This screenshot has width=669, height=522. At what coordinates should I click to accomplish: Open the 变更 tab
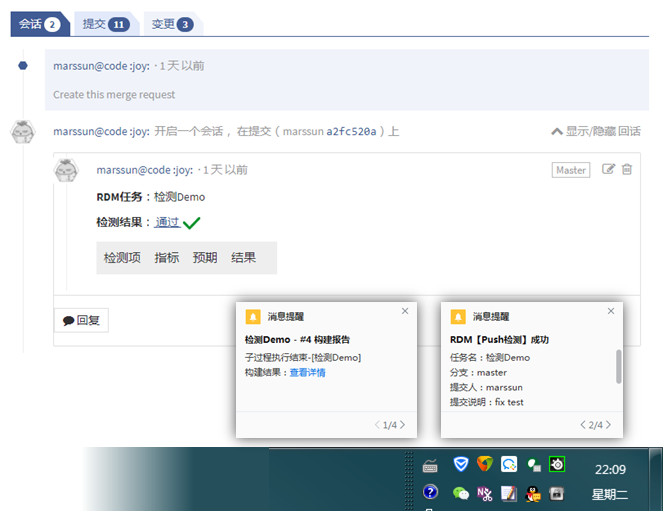point(172,24)
